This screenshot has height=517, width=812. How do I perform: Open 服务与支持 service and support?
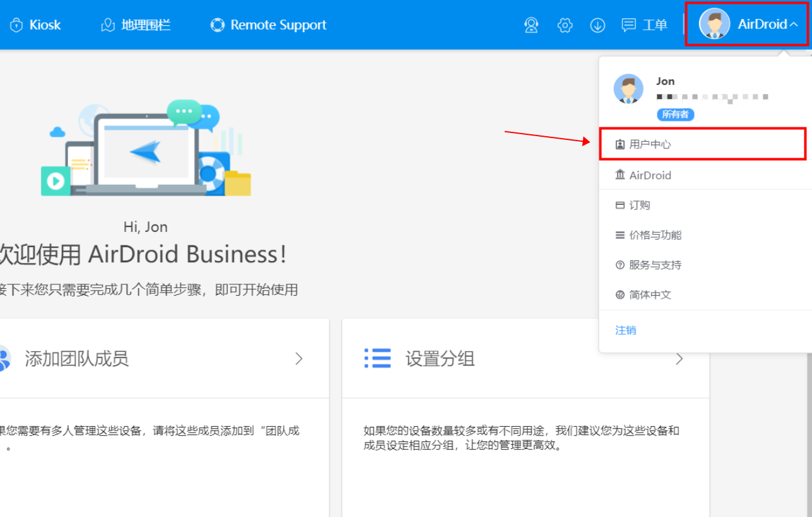[705, 265]
